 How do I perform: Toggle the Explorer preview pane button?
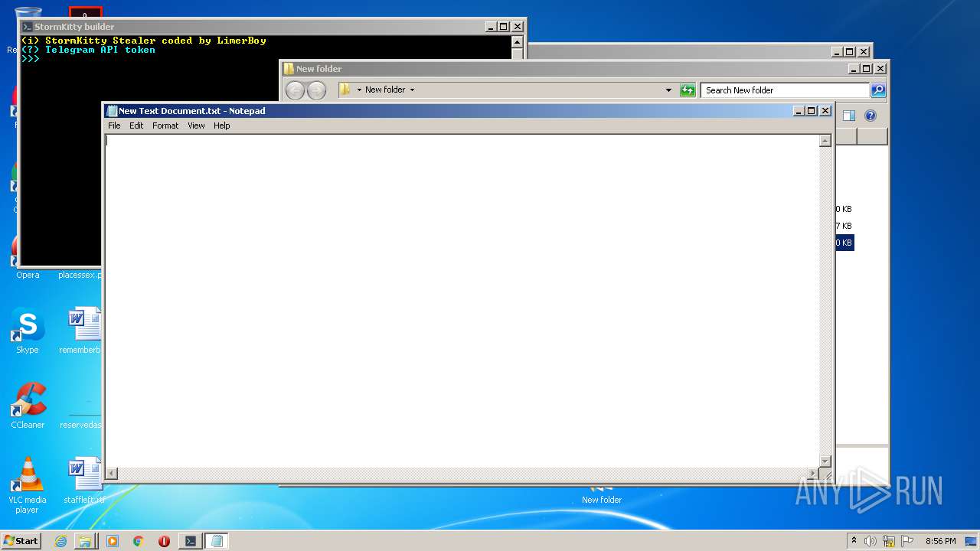click(848, 116)
